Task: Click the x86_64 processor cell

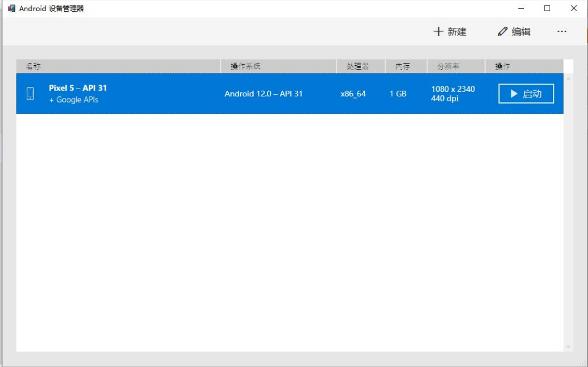Action: click(x=353, y=94)
